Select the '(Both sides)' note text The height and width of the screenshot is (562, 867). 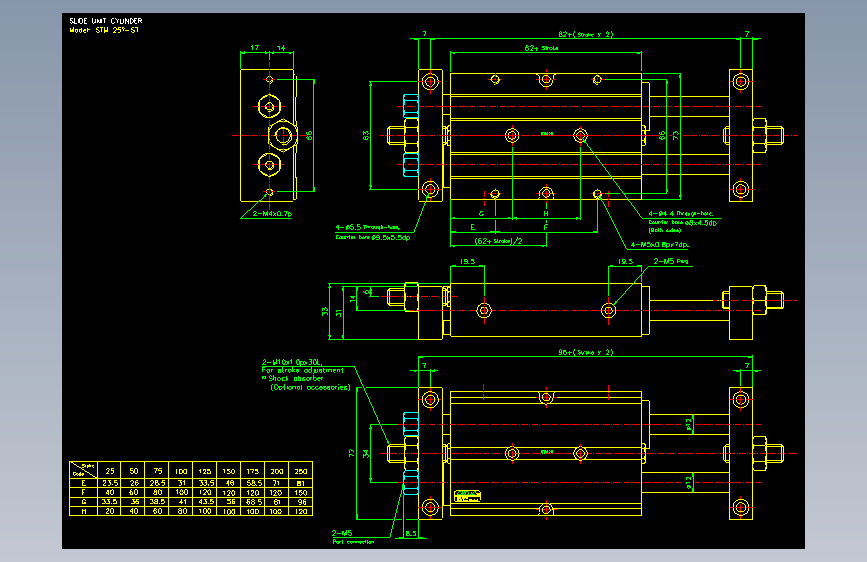click(665, 230)
